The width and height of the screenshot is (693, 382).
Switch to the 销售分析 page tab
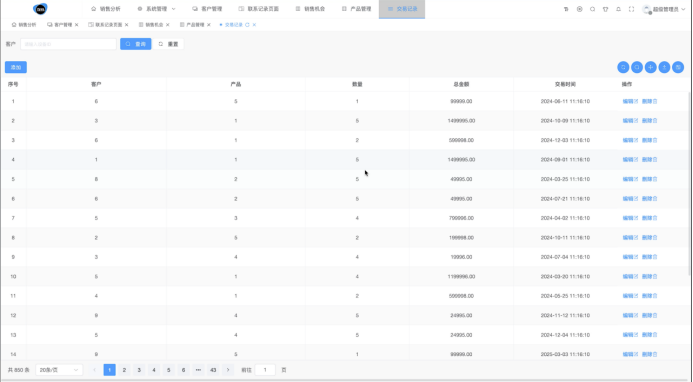point(24,25)
